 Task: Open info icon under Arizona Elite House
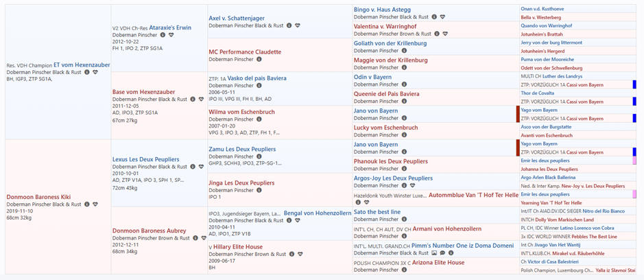click(x=404, y=270)
